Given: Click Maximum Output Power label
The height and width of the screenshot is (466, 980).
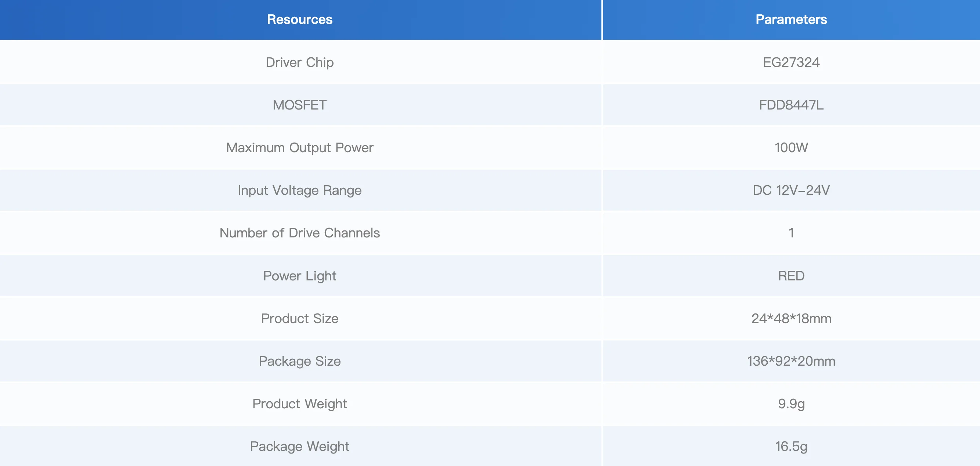Looking at the screenshot, I should tap(299, 148).
